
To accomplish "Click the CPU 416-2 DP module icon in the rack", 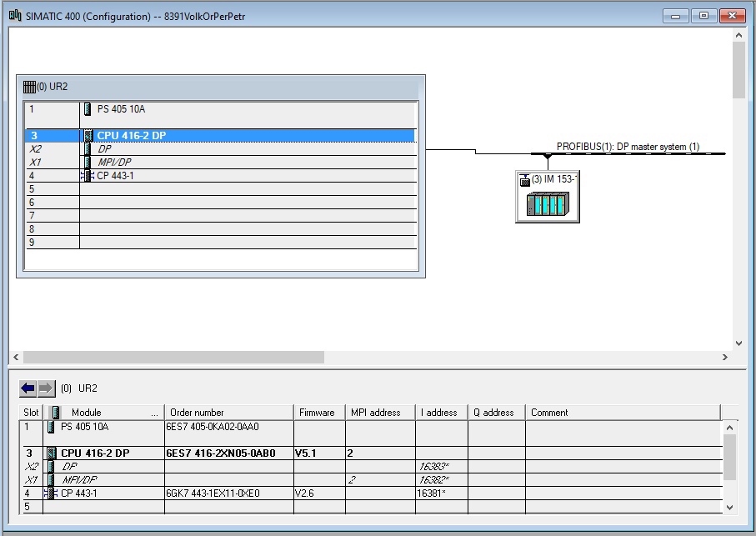I will pos(88,136).
